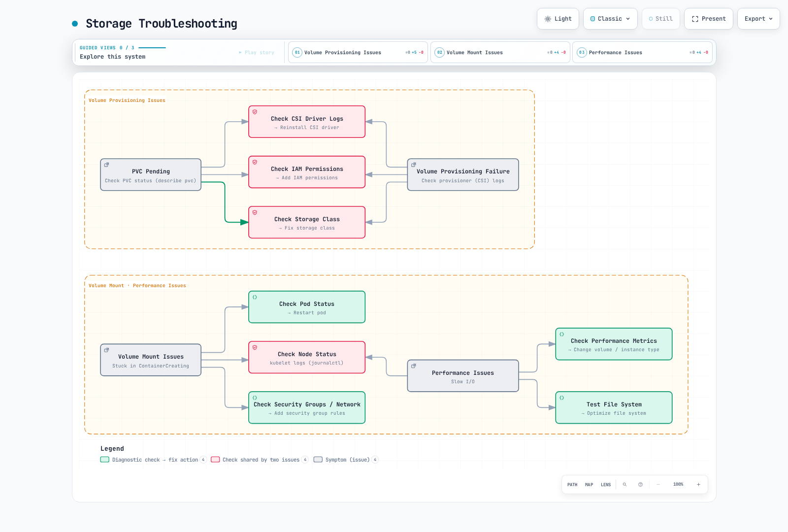Click Check provisioner (CSI) logs subtitle

tap(463, 181)
